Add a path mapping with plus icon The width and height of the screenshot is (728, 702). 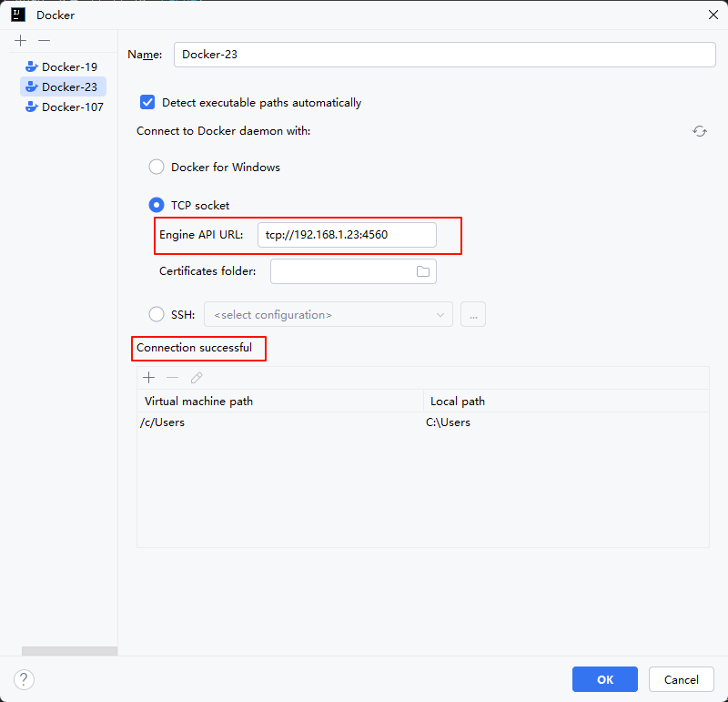pos(149,378)
